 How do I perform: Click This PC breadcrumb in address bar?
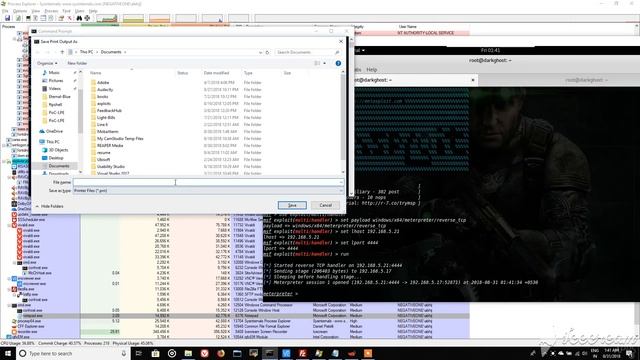click(x=86, y=52)
